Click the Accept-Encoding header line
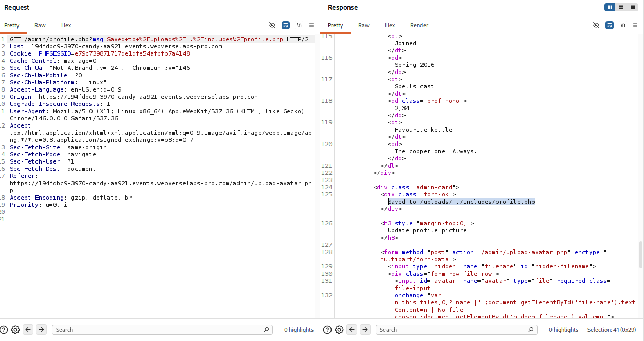Viewport: 644px width, 341px height. 70,198
